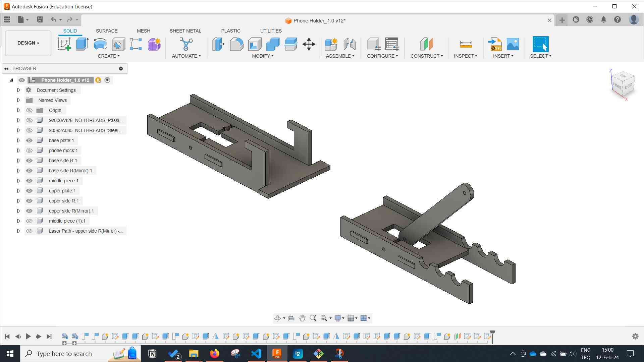Click the Create Sketch tool icon

(64, 44)
